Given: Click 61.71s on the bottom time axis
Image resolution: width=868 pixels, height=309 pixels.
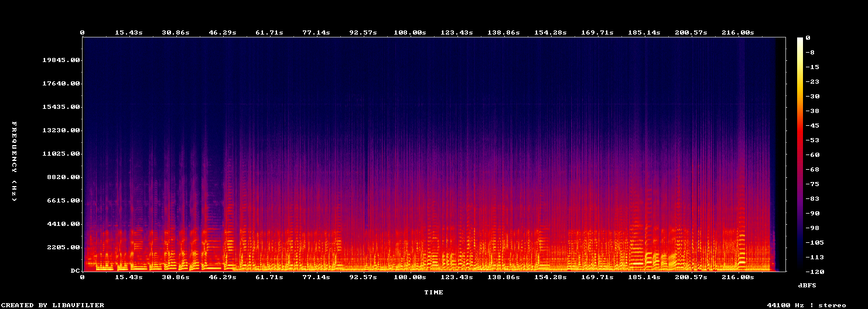Looking at the screenshot, I should coord(269,277).
